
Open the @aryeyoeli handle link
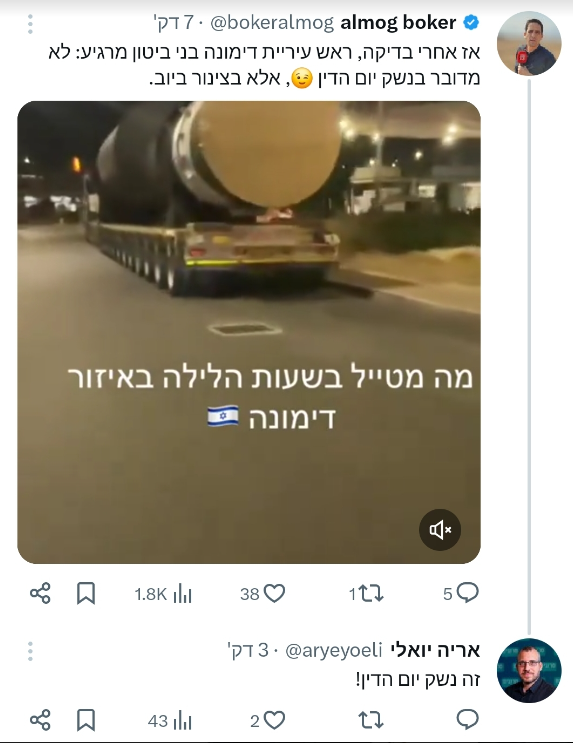333,651
